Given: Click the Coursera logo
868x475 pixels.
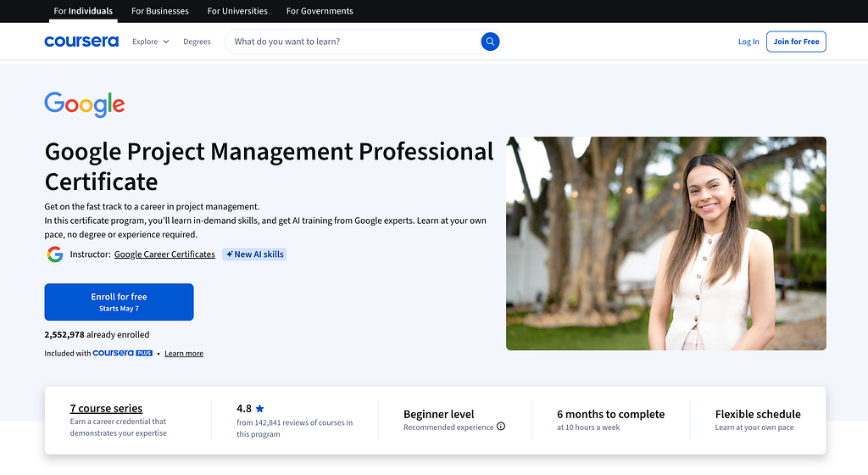Looking at the screenshot, I should click(81, 42).
